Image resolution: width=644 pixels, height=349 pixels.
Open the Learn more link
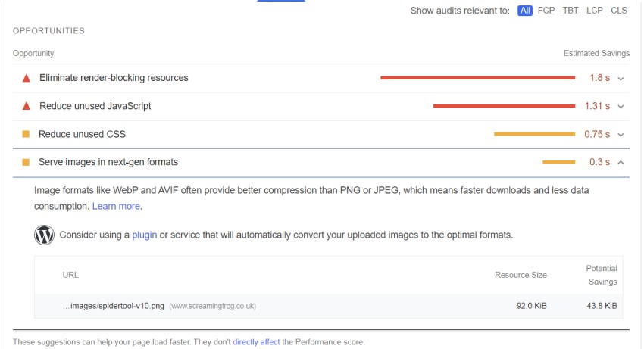[116, 206]
